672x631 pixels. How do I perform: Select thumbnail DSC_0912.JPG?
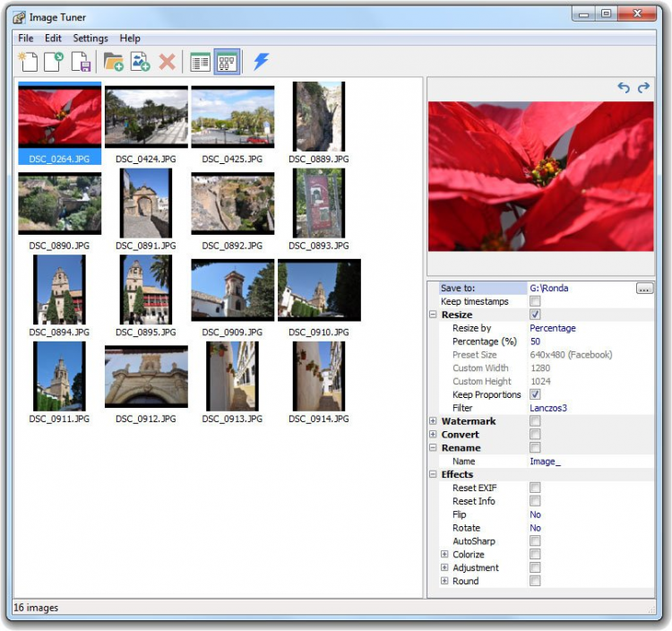point(146,383)
